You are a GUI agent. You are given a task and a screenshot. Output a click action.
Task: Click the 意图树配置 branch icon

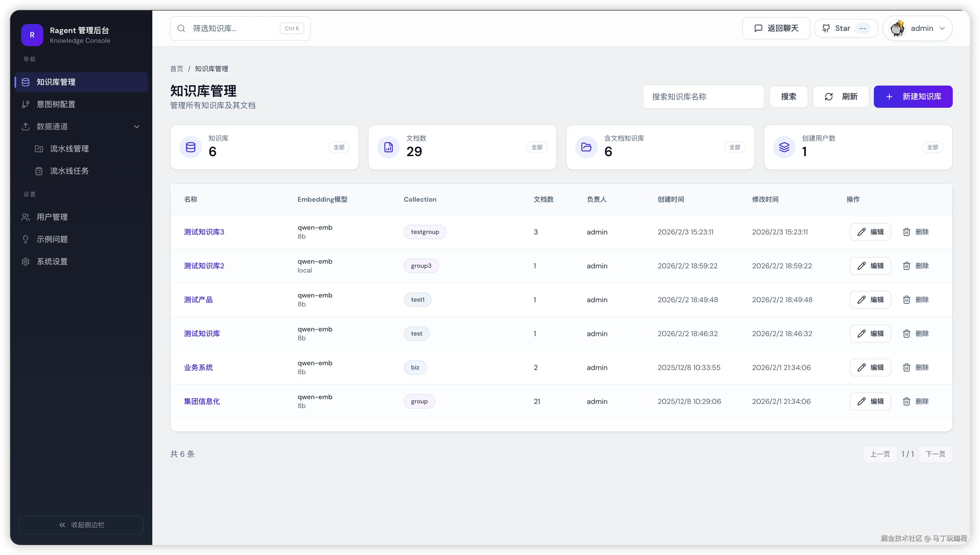[26, 104]
